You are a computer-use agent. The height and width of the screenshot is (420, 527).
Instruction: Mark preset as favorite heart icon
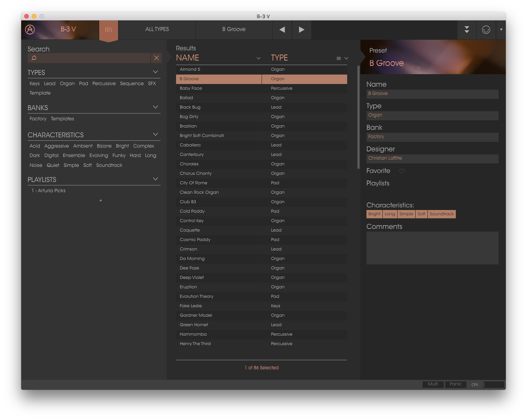point(402,171)
